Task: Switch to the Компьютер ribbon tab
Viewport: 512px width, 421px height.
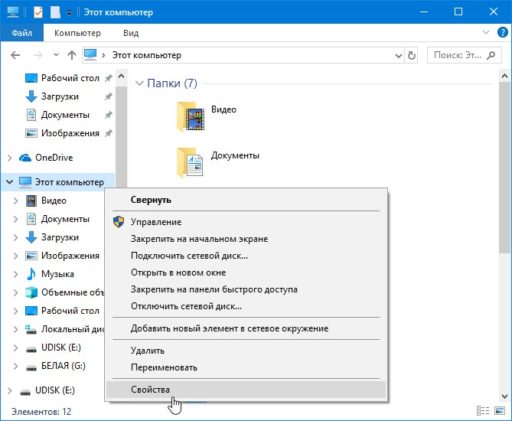Action: tap(77, 33)
